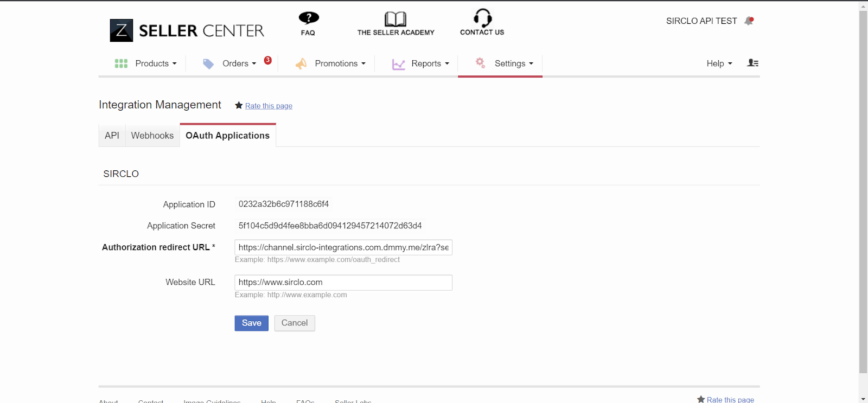The width and height of the screenshot is (868, 403).
Task: Click the SIRCLO application heading
Action: click(x=121, y=174)
